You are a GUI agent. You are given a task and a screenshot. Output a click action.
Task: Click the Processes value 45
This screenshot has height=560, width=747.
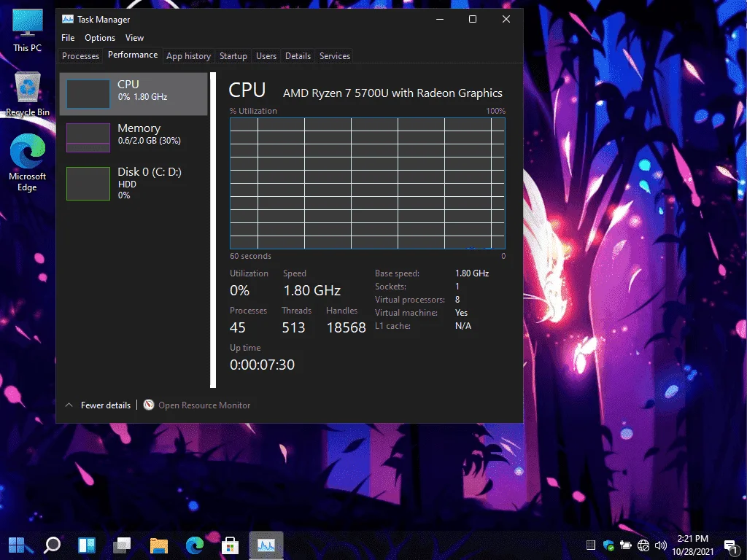(237, 327)
